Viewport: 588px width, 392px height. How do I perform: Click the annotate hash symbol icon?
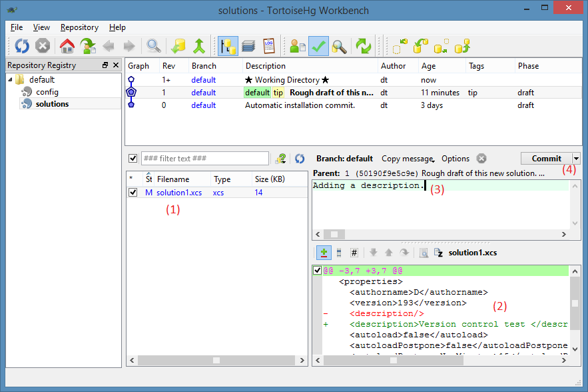354,253
